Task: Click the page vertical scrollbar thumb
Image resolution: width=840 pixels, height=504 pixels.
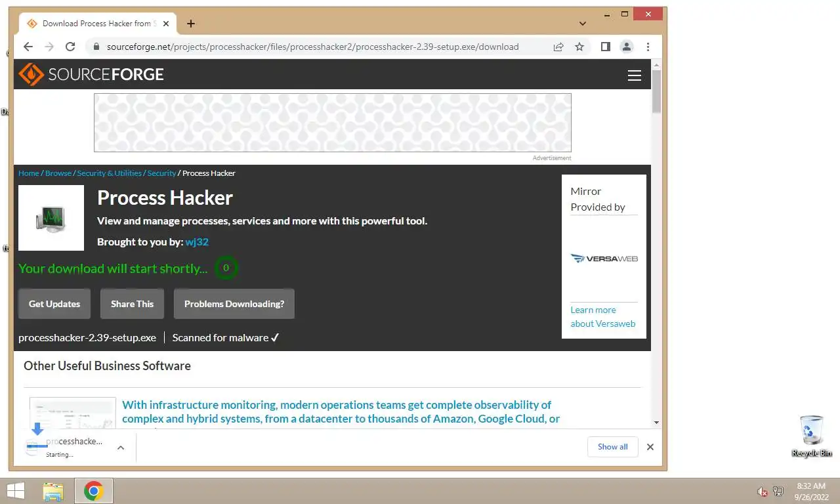Action: click(656, 90)
